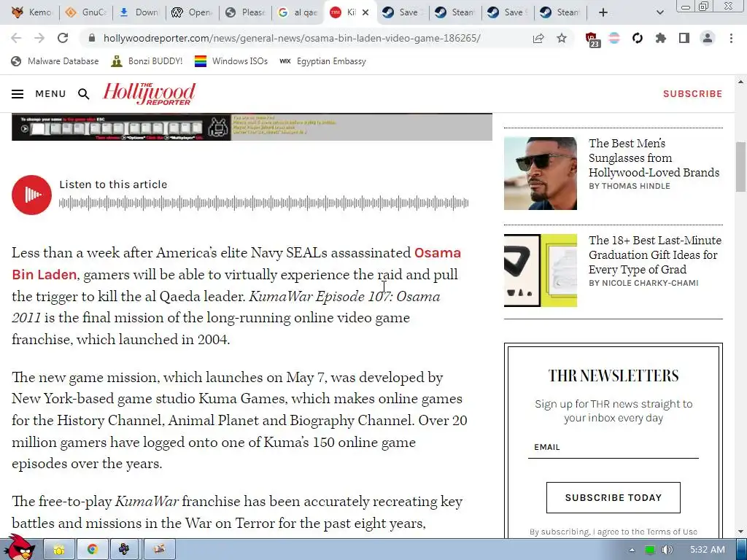Switch to last Steam tab
Screen dimensions: 747x560
[560, 12]
